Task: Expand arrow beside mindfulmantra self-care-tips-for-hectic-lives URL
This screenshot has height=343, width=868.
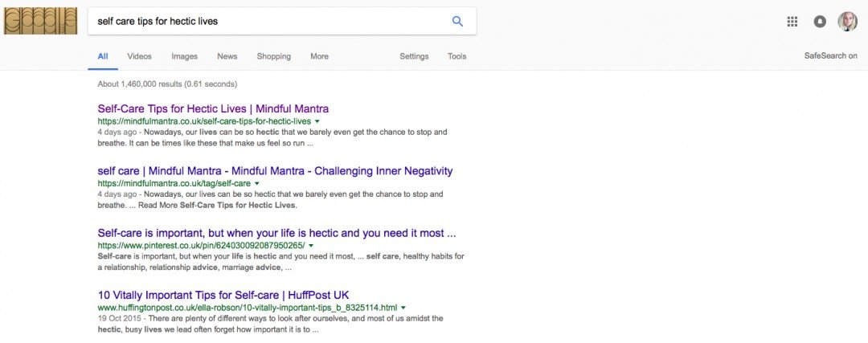Action: tap(317, 121)
